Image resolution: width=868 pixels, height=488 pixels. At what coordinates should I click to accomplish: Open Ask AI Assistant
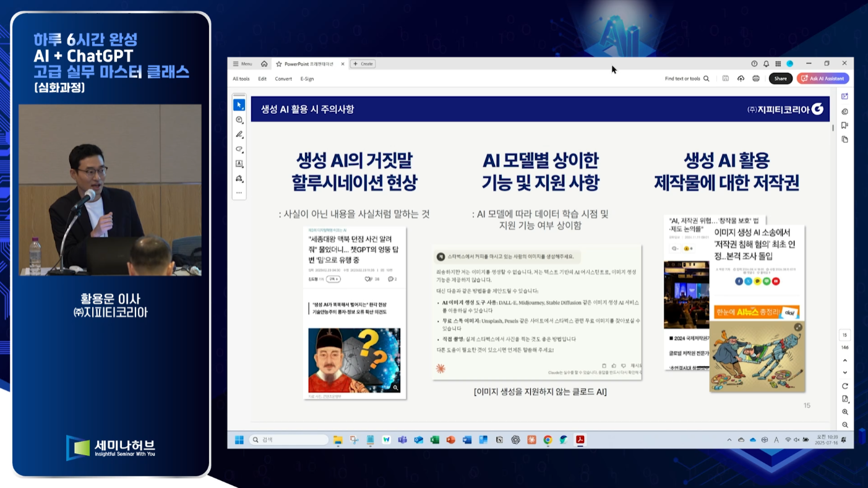point(823,79)
